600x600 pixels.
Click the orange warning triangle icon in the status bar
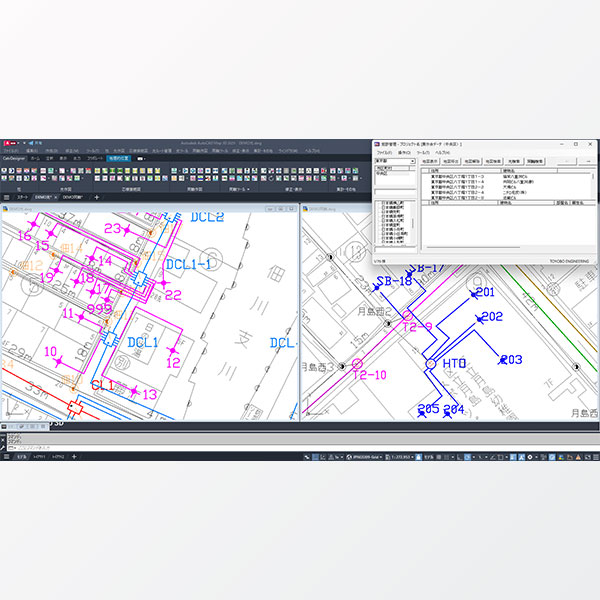tap(578, 457)
